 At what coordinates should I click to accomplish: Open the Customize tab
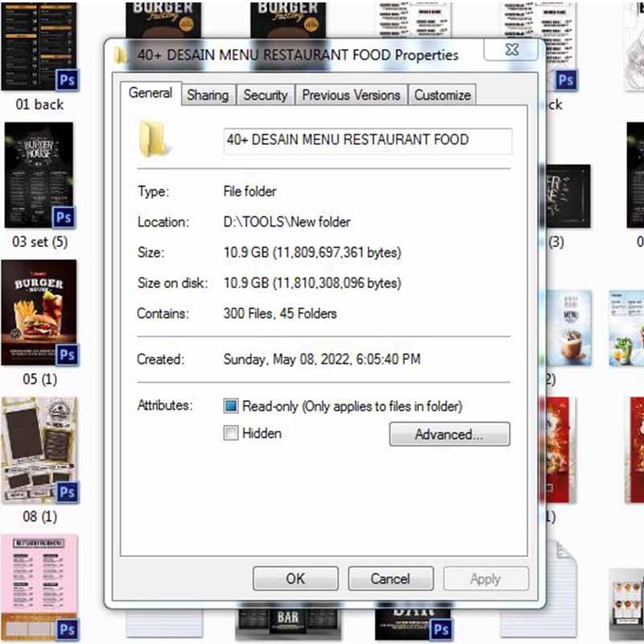pyautogui.click(x=442, y=95)
